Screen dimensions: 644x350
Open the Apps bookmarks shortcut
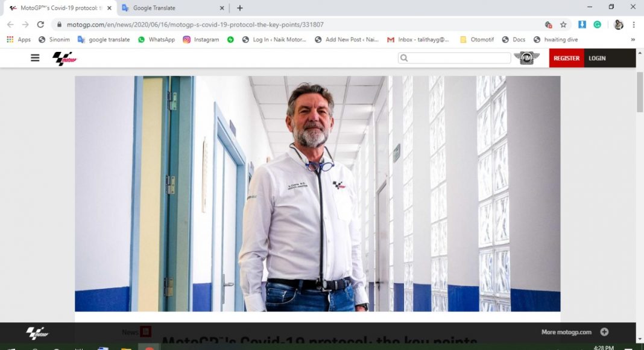19,40
